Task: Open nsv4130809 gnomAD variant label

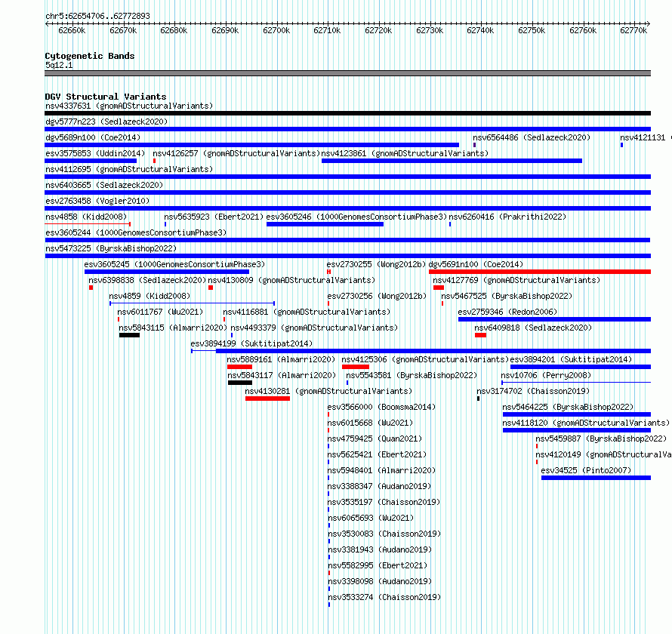Action: [291, 280]
